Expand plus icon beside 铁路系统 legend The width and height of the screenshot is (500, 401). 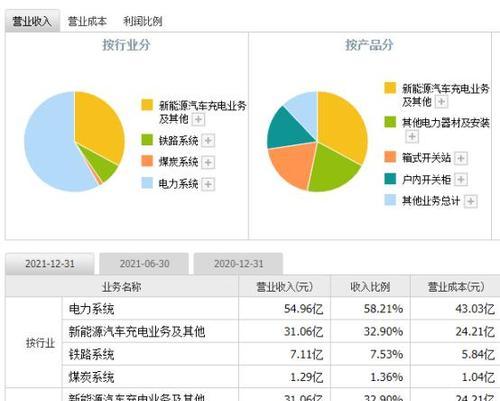pyautogui.click(x=208, y=141)
